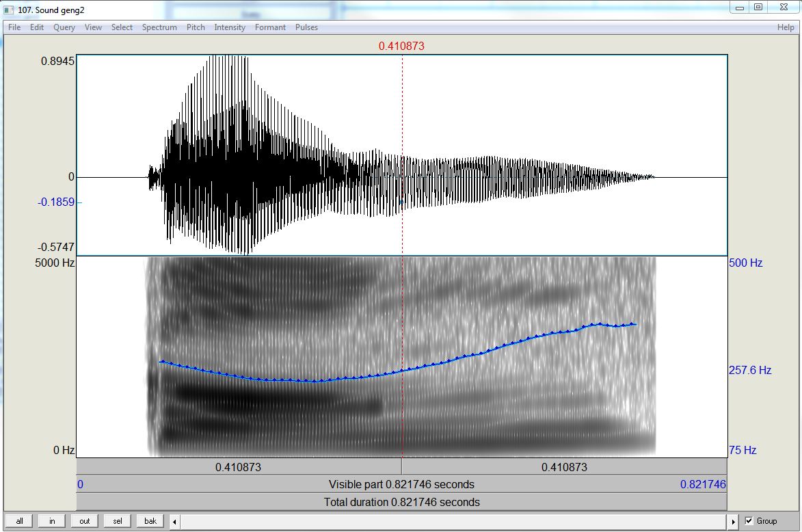Click the 257.6 Hz pitch value label
802x532 pixels.
(750, 371)
